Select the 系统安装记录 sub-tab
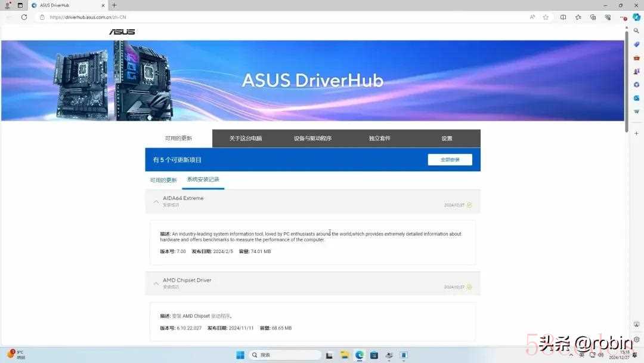 tap(203, 179)
